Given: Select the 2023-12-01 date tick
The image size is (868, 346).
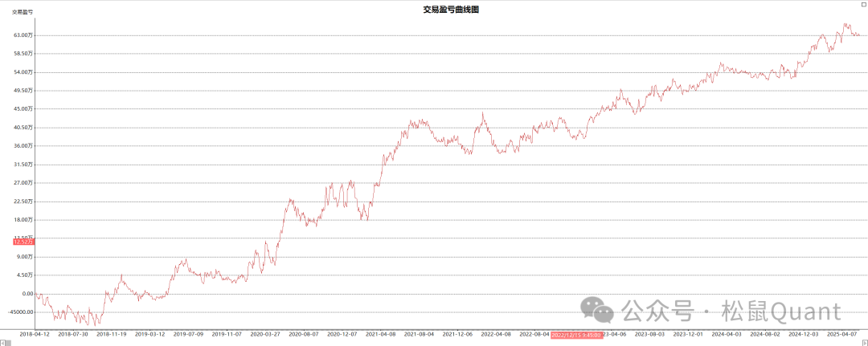Looking at the screenshot, I should tap(688, 334).
